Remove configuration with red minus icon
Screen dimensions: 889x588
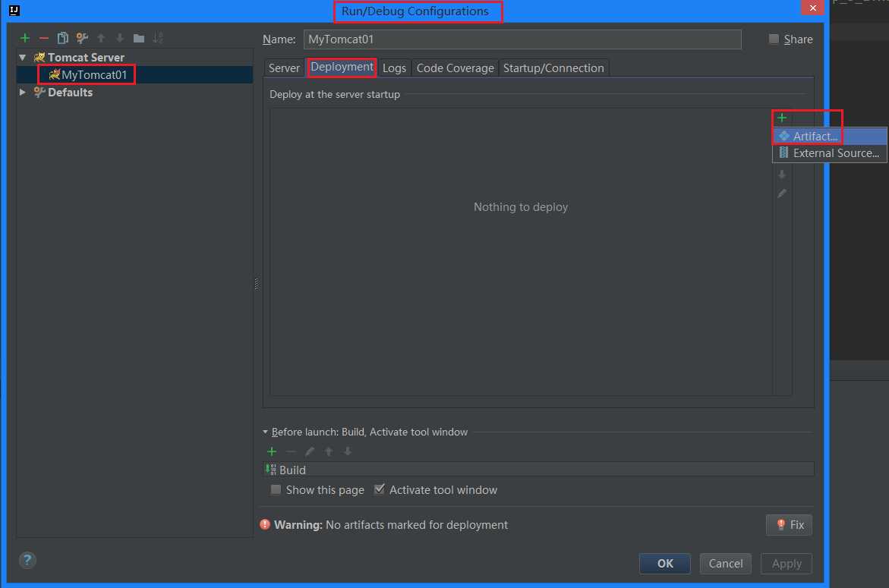click(44, 38)
